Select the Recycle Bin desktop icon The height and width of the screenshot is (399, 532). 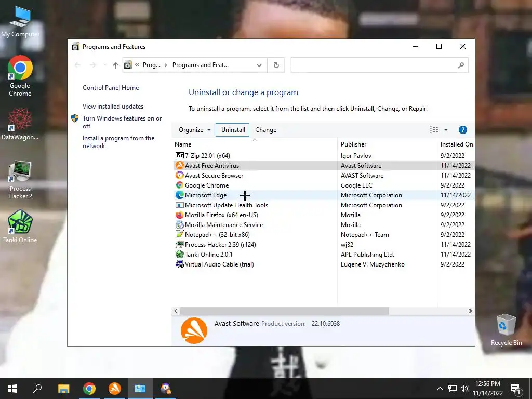506,330
